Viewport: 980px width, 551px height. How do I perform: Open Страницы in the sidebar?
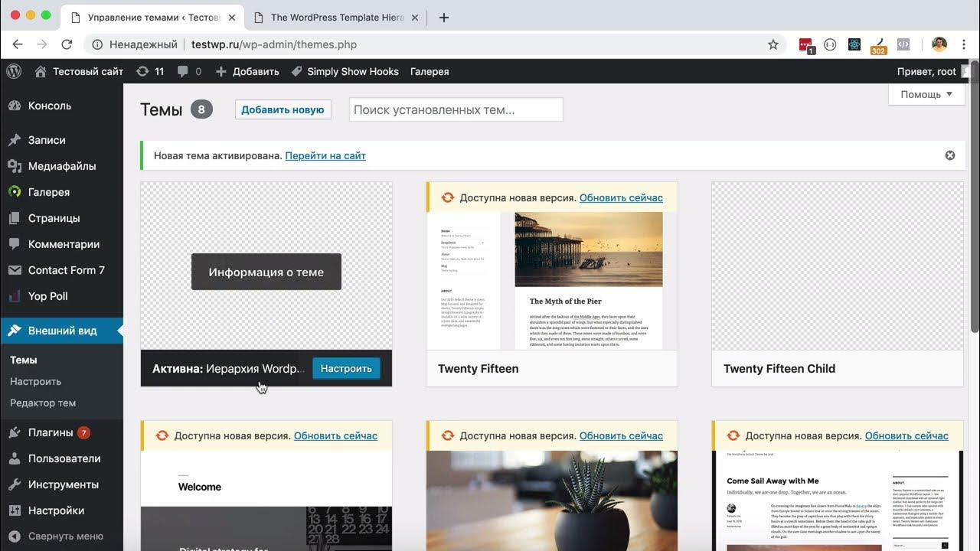click(61, 218)
